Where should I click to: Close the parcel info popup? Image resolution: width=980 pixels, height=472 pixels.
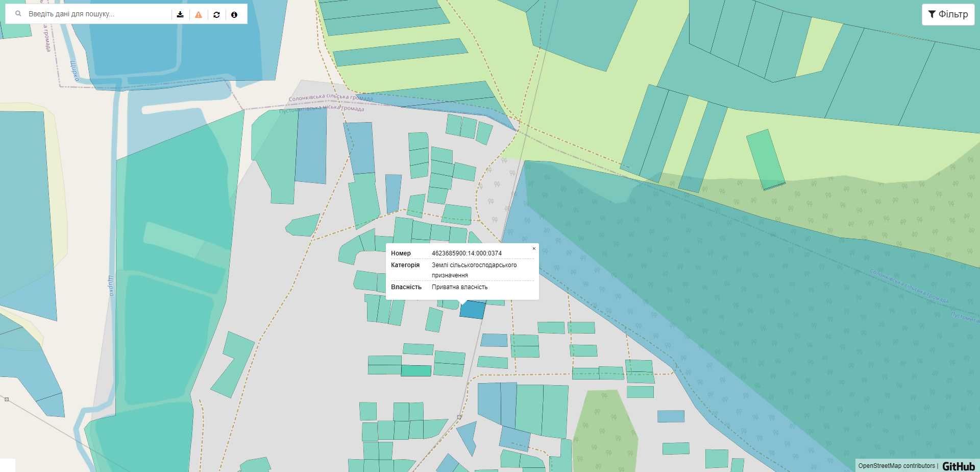click(x=534, y=249)
